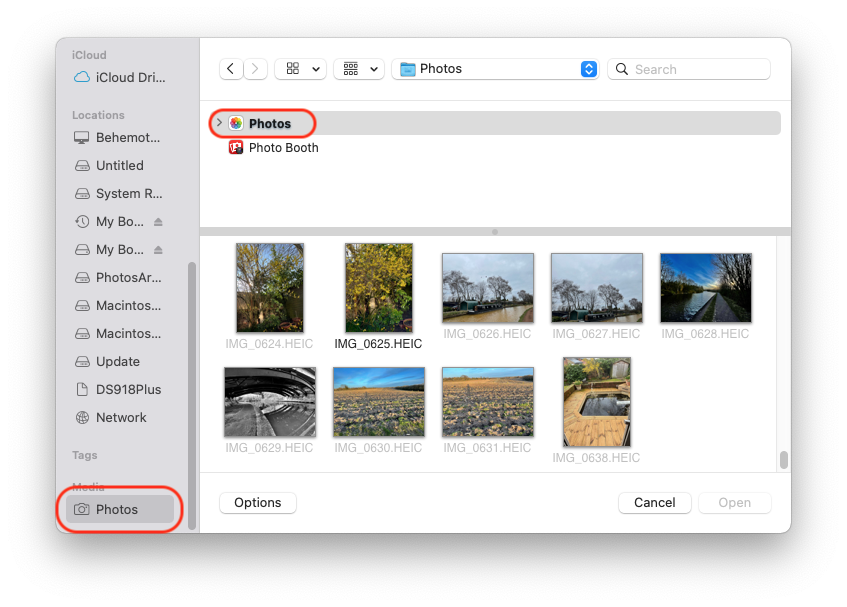This screenshot has height=607, width=847.
Task: Select thumbnail IMG_0625.HEIC
Action: pos(379,288)
